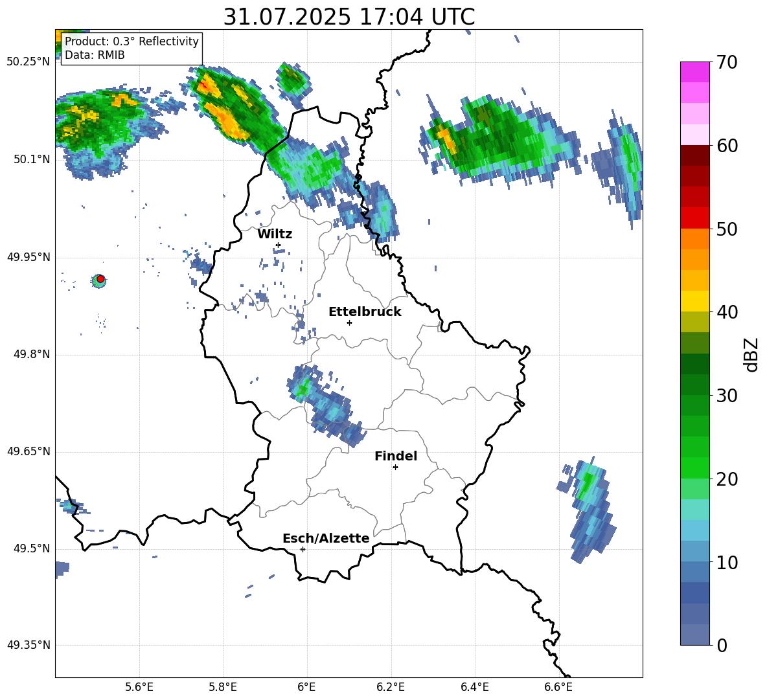Click the magenta top colorbar segment
The height and width of the screenshot is (700, 767).
coord(694,72)
